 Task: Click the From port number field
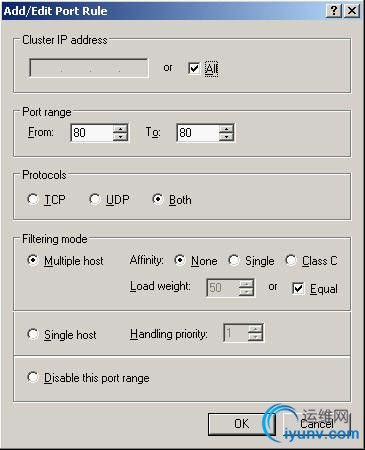(92, 133)
